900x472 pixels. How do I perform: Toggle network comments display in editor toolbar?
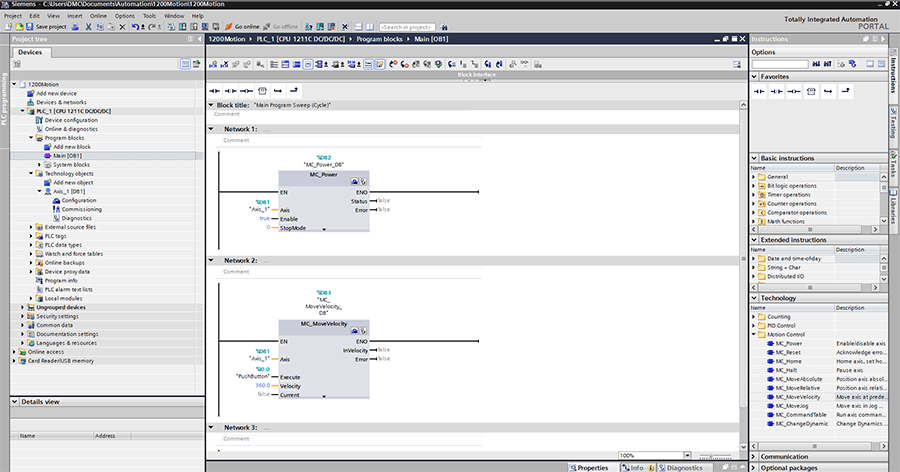(x=368, y=64)
